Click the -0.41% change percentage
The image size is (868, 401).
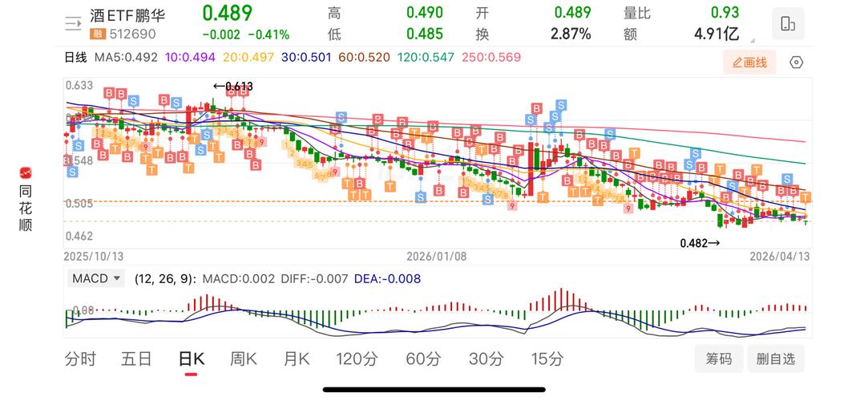click(268, 35)
